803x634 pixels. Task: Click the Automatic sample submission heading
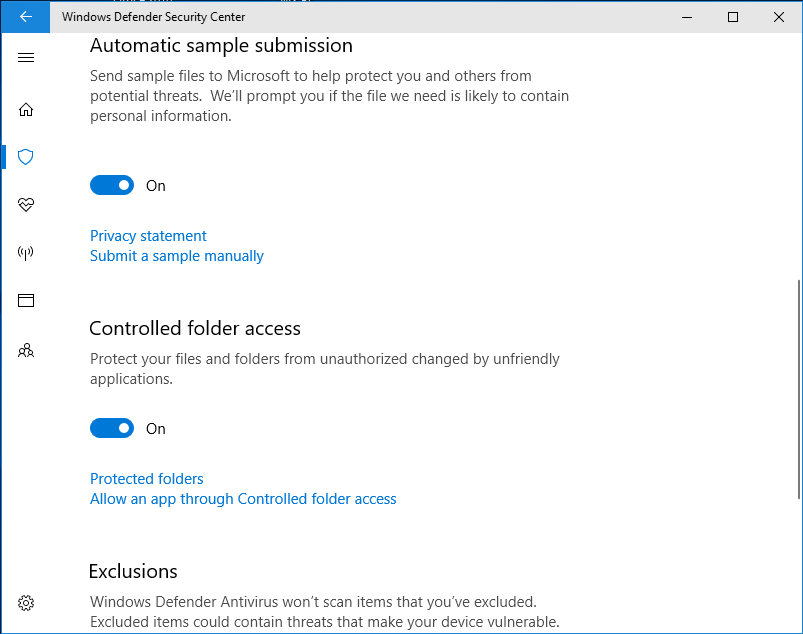tap(221, 46)
